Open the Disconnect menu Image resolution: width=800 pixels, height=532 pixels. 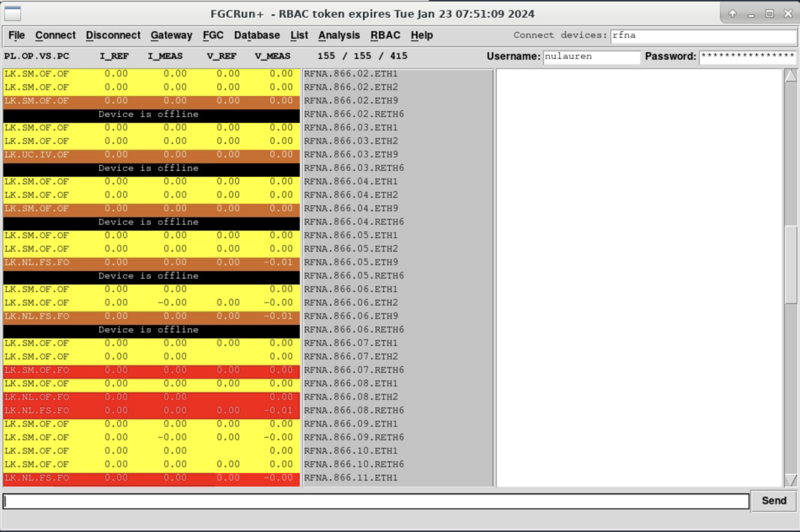(x=113, y=35)
